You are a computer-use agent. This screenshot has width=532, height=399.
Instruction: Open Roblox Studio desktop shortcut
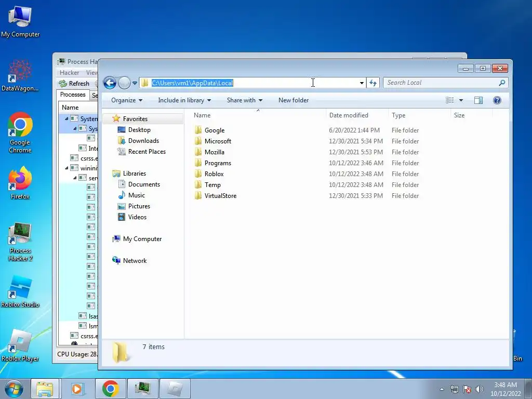click(20, 291)
